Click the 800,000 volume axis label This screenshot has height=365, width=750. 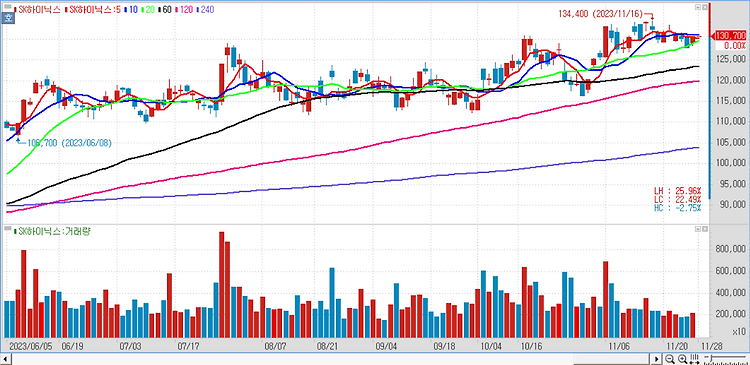[731, 249]
